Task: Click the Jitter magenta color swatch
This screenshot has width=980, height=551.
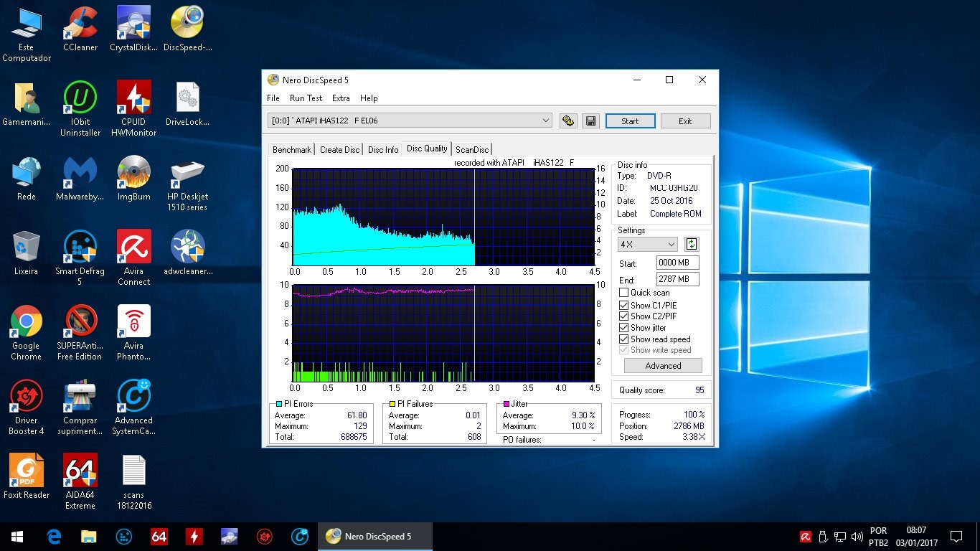Action: coord(507,405)
